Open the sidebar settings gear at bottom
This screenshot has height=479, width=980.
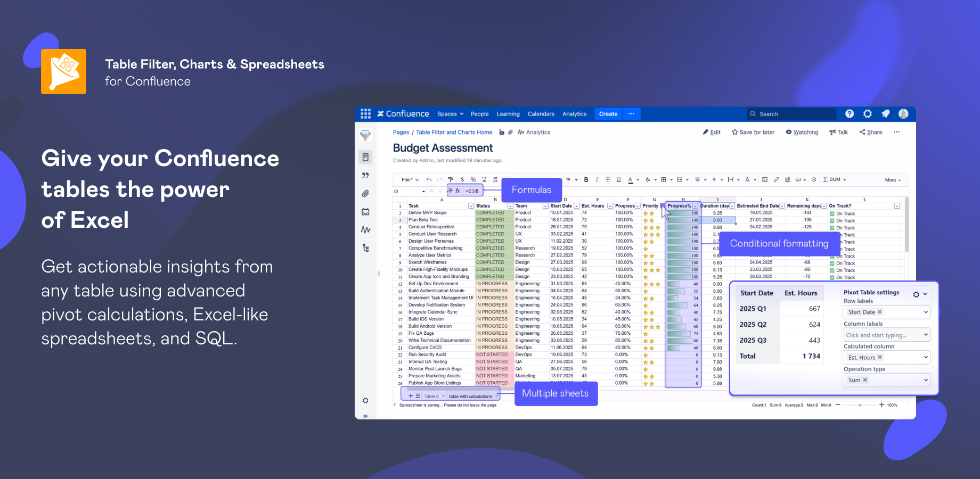coord(365,400)
